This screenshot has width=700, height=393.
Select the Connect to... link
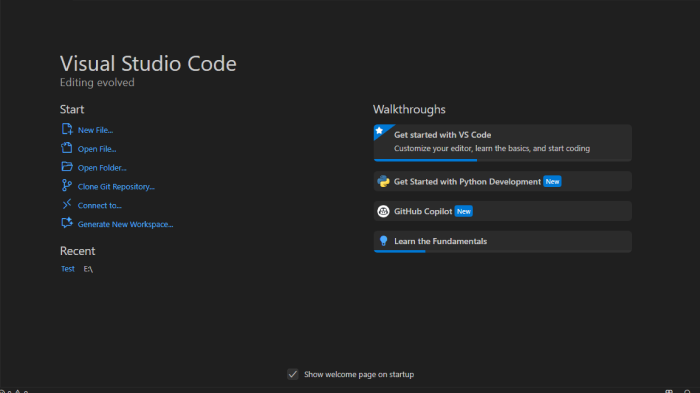(100, 205)
